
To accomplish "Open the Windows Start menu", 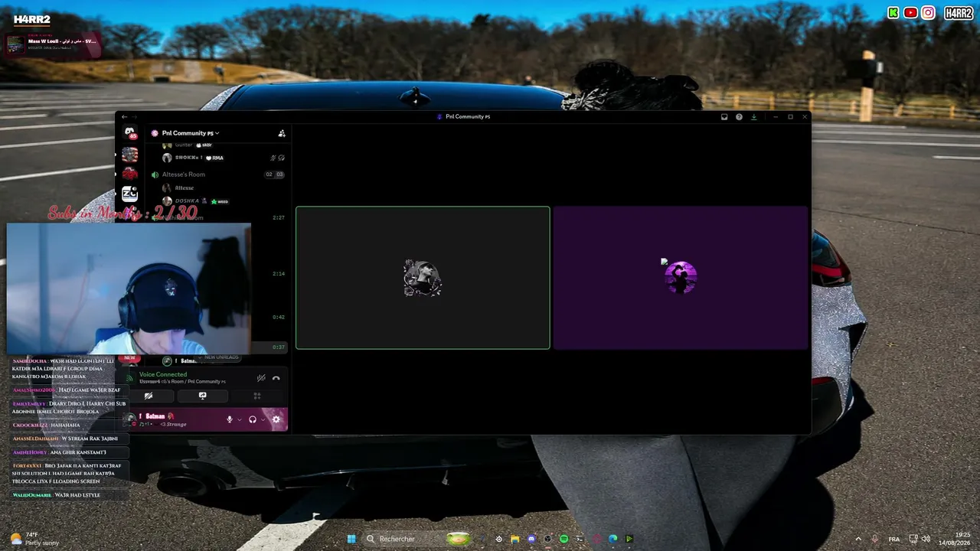I will pos(351,539).
